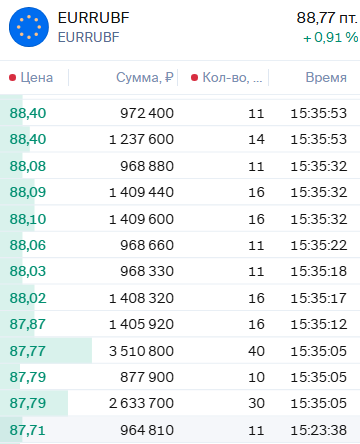The width and height of the screenshot is (360, 444).
Task: Click time 15:35:22
Action: (319, 245)
